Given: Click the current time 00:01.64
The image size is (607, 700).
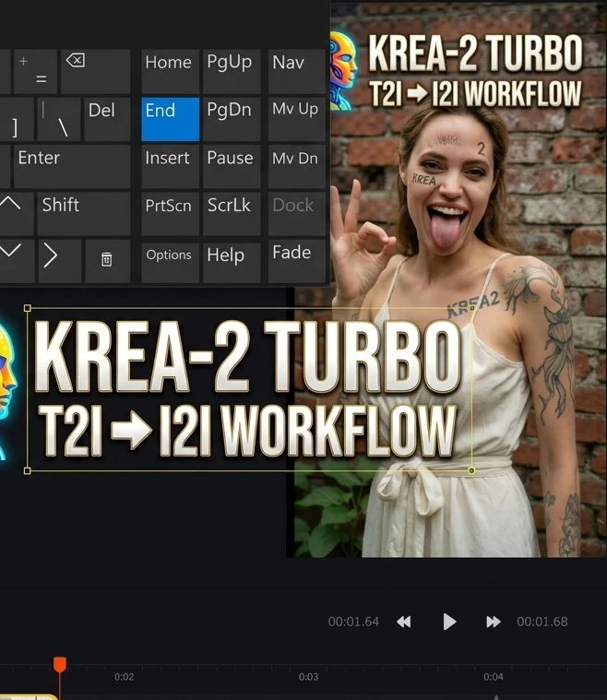Looking at the screenshot, I should point(353,622).
